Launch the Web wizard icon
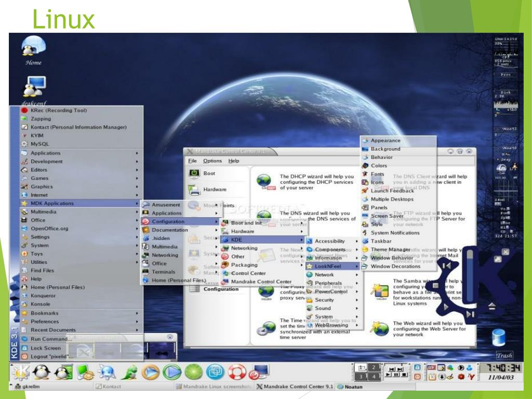Viewport: 532px width, 399px height. [379, 328]
